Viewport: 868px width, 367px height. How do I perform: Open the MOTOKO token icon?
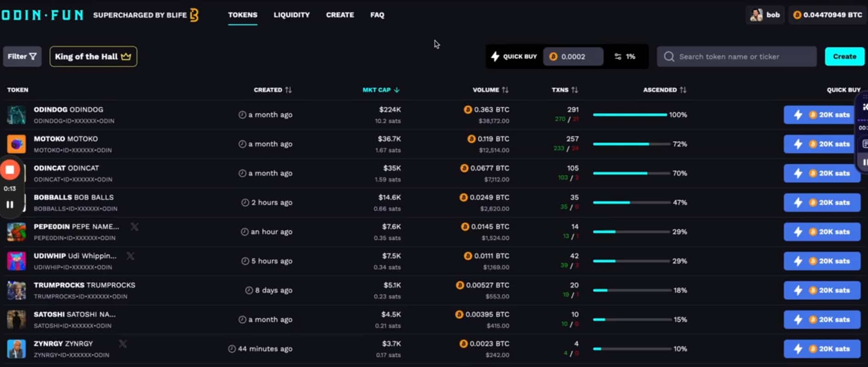pyautogui.click(x=17, y=144)
